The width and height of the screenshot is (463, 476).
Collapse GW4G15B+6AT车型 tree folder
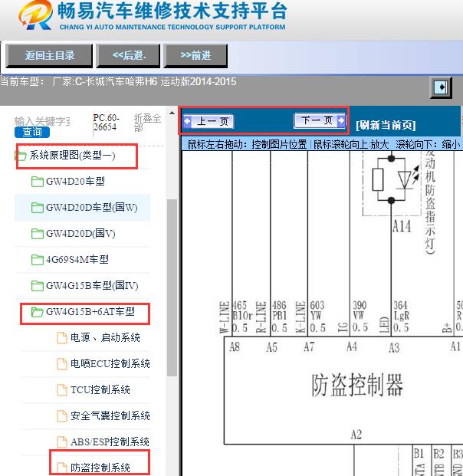[90, 312]
